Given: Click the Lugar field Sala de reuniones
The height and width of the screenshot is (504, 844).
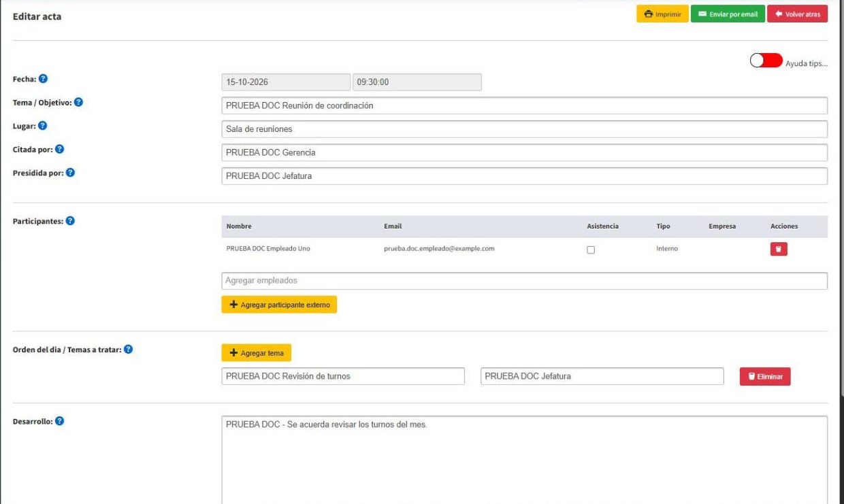Looking at the screenshot, I should coord(525,129).
